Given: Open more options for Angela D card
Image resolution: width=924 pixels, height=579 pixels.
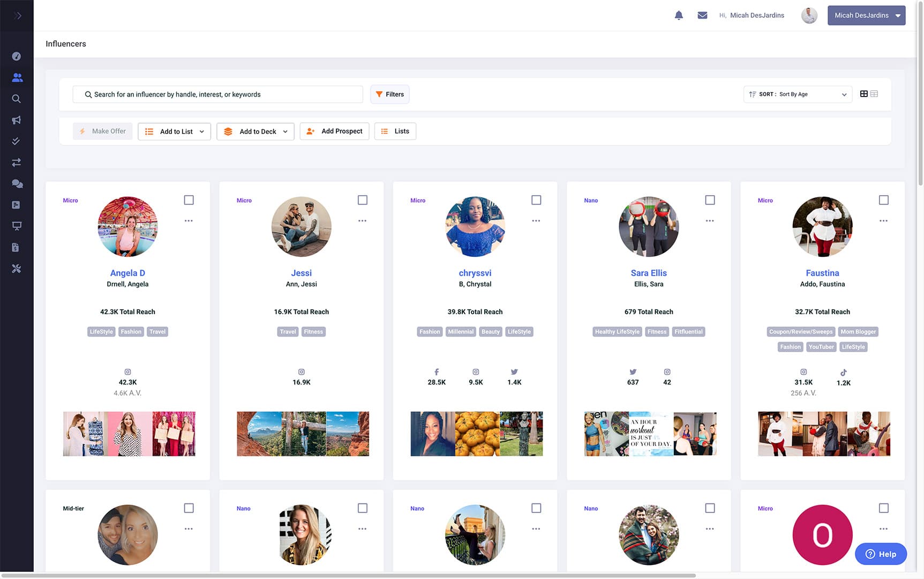Looking at the screenshot, I should coord(189,221).
